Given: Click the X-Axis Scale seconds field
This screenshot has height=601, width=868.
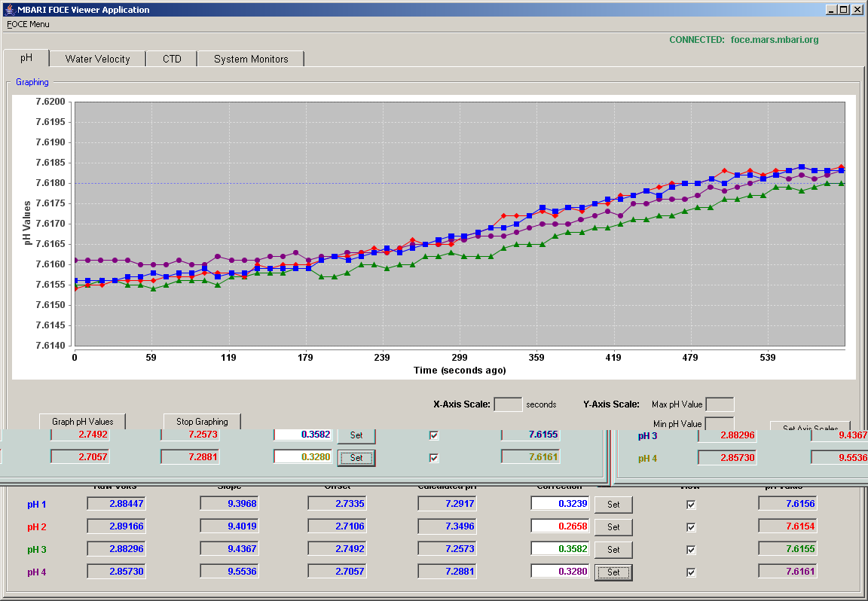Looking at the screenshot, I should (x=508, y=404).
